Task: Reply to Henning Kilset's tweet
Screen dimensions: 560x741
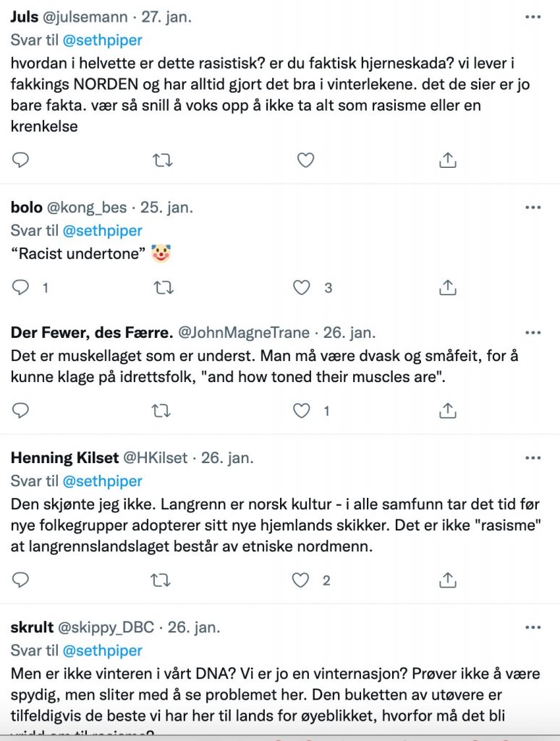Action: click(21, 580)
